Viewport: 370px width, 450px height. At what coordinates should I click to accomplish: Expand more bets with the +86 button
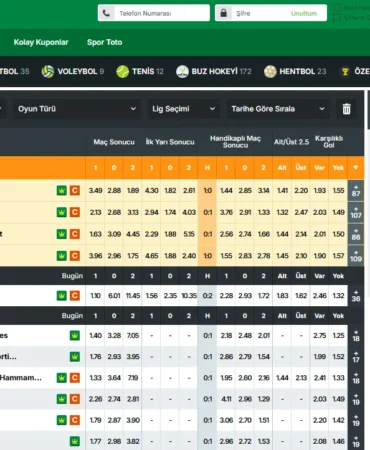click(356, 234)
